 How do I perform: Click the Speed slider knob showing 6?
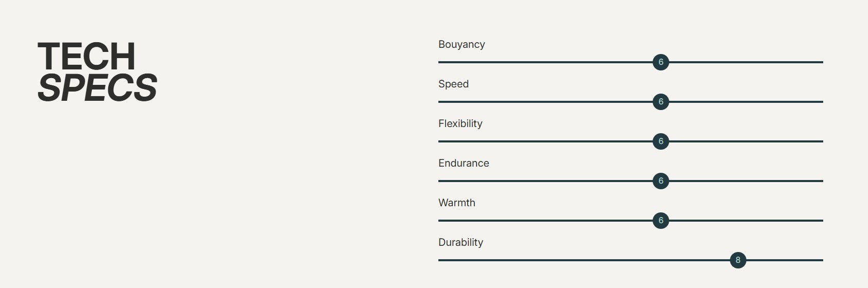tap(660, 102)
